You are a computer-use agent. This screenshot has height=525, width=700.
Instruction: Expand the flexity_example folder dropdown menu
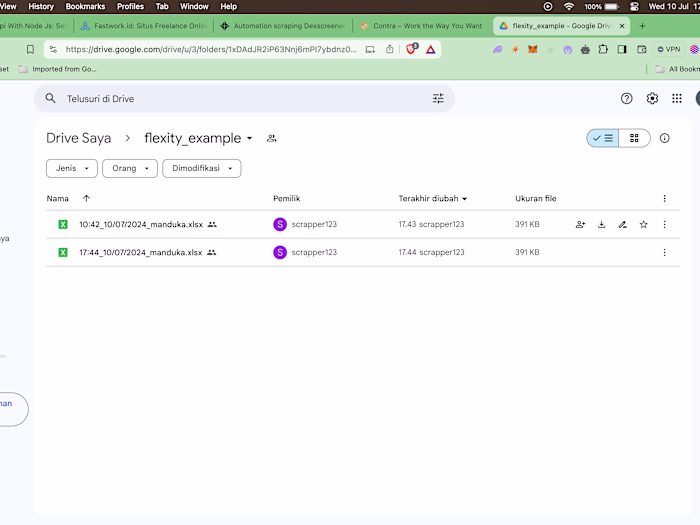click(x=250, y=138)
